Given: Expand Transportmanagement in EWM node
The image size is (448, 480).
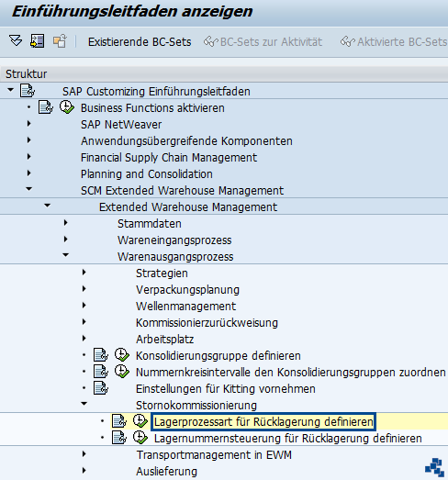Looking at the screenshot, I should (x=84, y=454).
